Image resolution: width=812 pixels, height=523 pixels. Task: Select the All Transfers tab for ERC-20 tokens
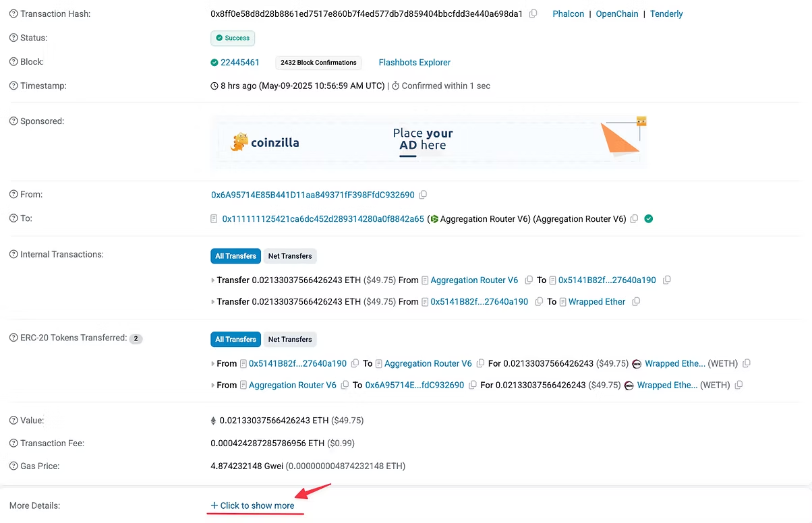pos(235,339)
